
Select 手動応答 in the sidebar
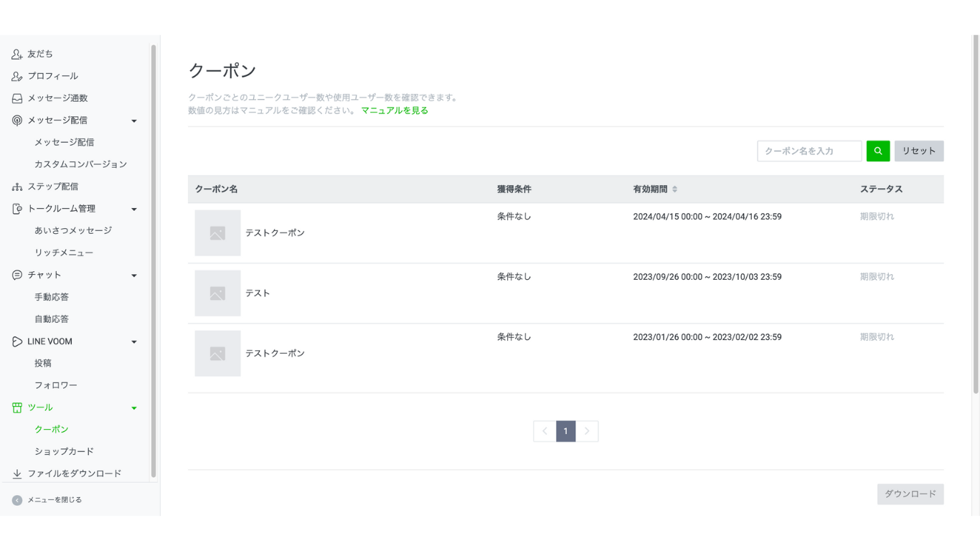[52, 297]
